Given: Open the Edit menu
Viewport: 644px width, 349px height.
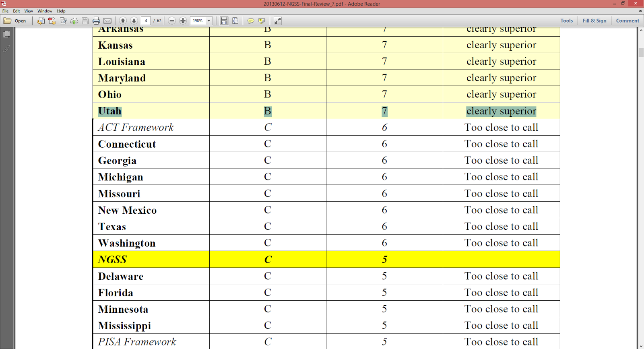Looking at the screenshot, I should coord(17,11).
